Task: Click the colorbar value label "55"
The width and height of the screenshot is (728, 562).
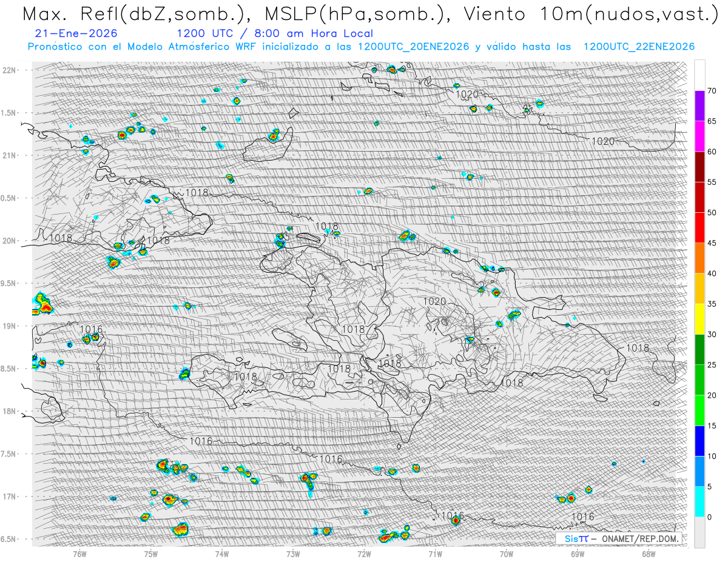Action: [712, 182]
